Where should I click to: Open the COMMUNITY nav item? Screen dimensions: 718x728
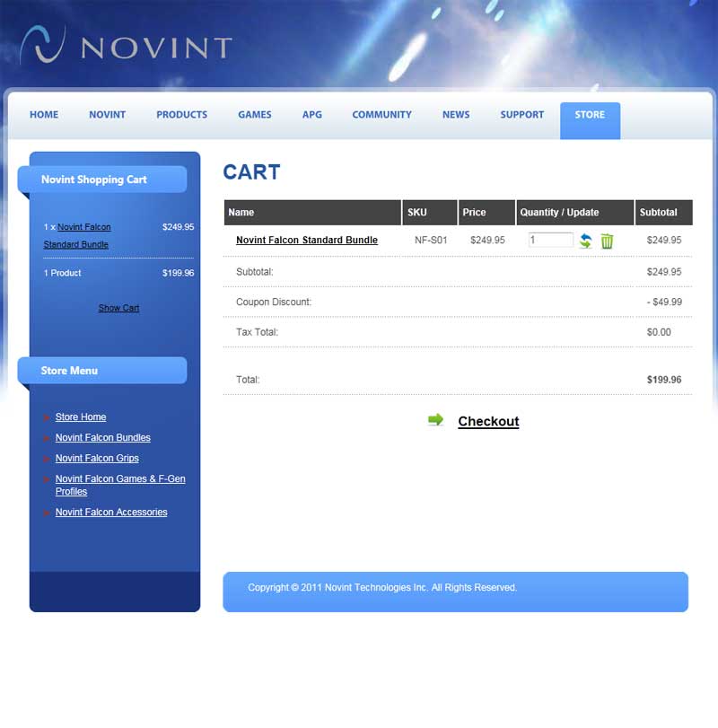click(x=382, y=115)
